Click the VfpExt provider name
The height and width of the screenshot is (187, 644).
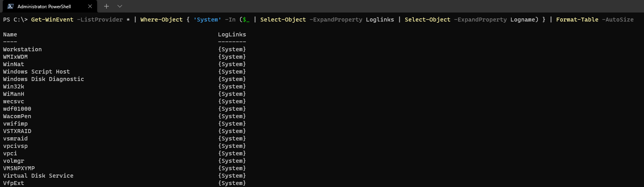[14, 183]
